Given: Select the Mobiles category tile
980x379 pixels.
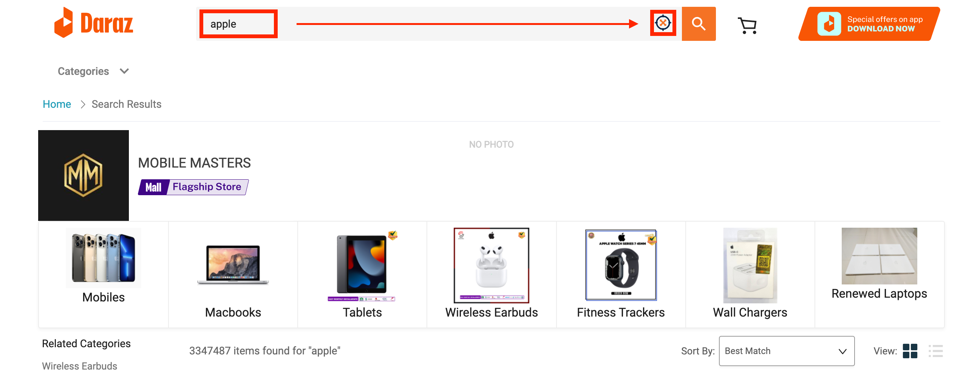Looking at the screenshot, I should pyautogui.click(x=104, y=274).
